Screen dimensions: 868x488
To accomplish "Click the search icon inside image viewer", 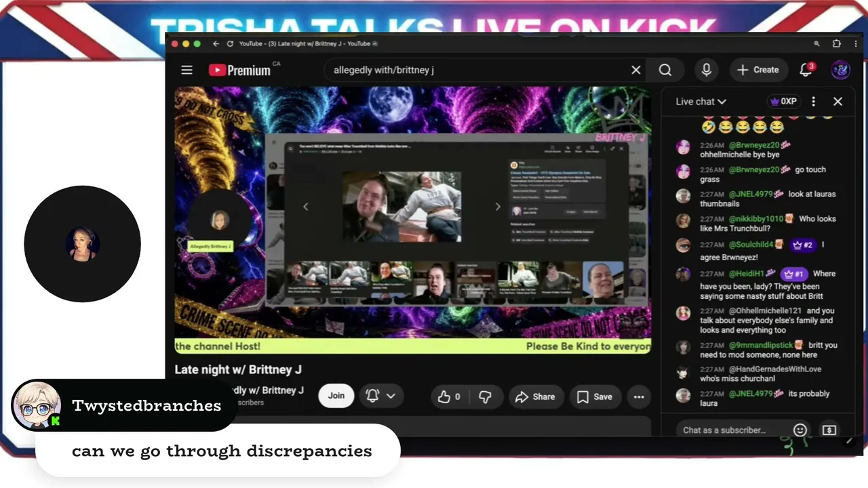I will [x=292, y=149].
